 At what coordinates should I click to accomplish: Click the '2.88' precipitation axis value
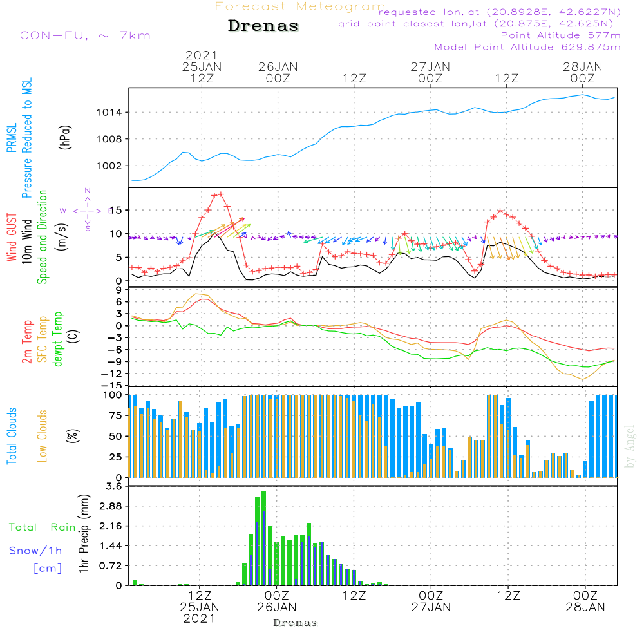click(111, 506)
